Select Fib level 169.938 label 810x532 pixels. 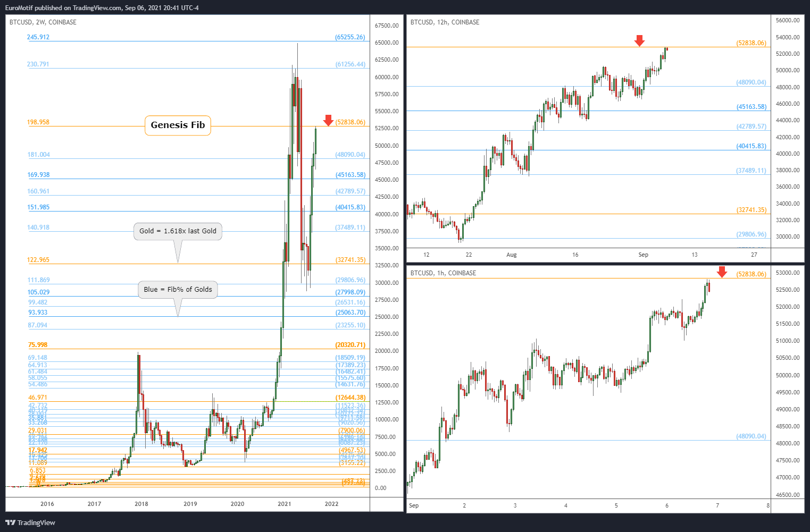click(x=39, y=175)
